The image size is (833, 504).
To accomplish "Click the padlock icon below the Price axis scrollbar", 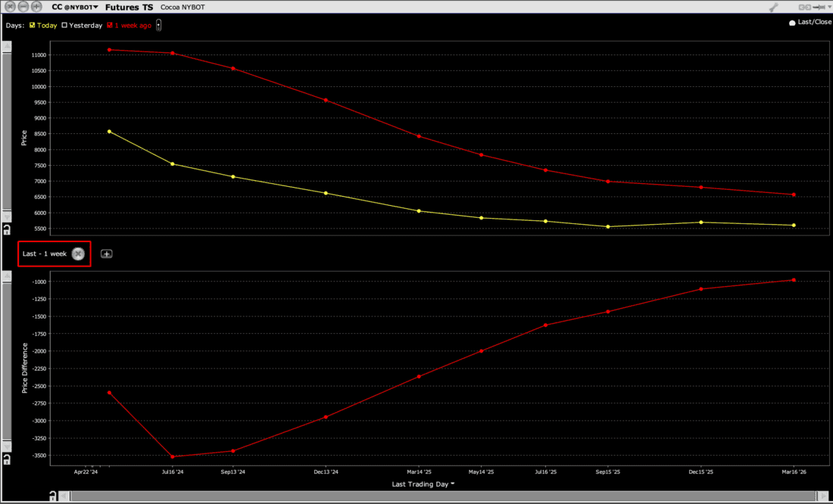I will 7,229.
